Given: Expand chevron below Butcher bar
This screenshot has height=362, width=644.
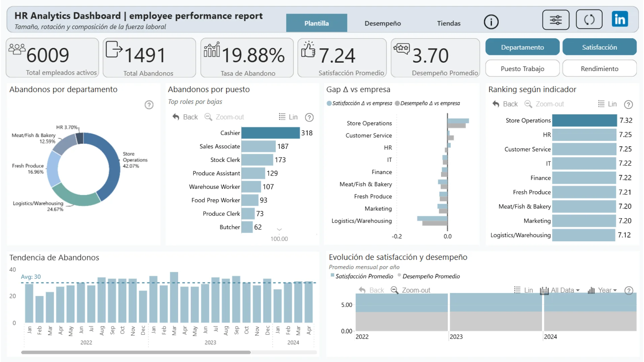Looking at the screenshot, I should (279, 230).
